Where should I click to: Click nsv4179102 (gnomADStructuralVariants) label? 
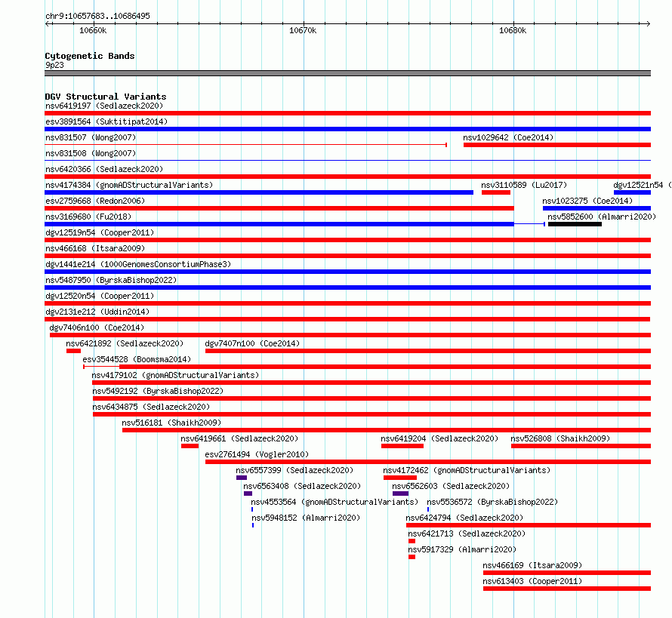pos(175,375)
